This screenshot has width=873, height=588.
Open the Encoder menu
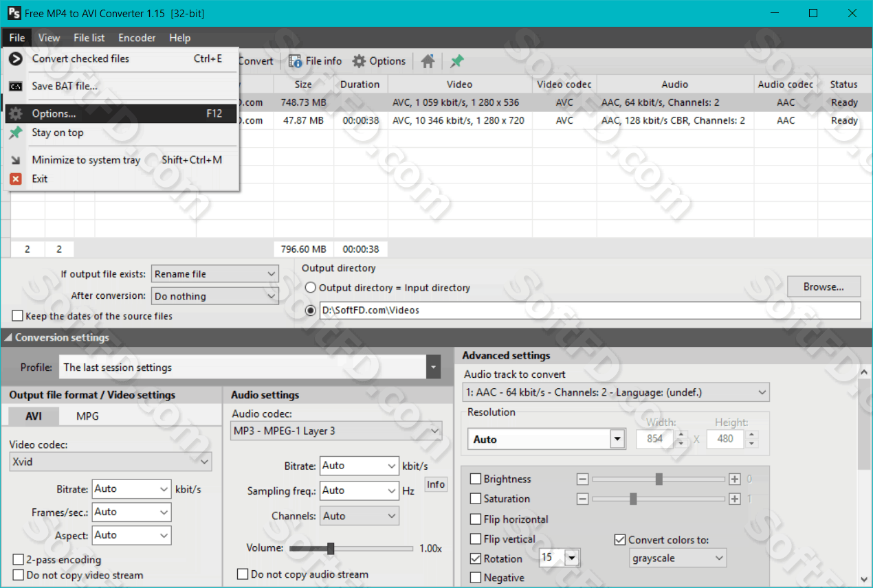coord(137,38)
